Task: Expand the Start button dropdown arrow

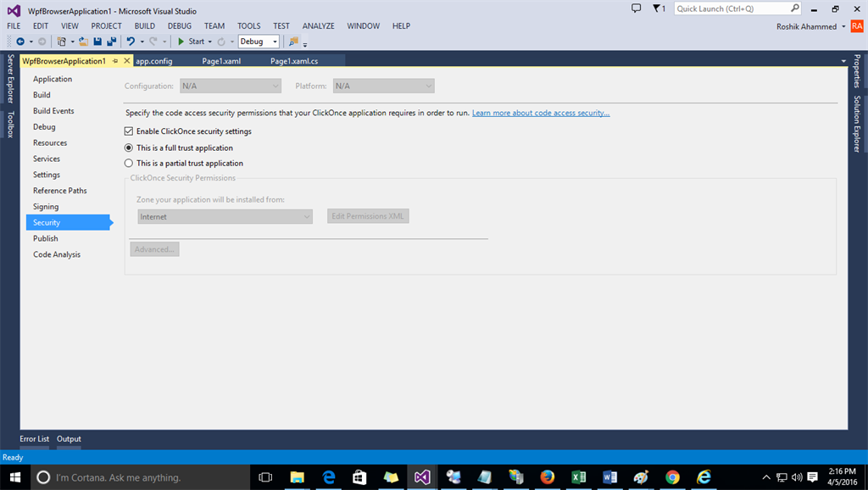Action: 210,42
